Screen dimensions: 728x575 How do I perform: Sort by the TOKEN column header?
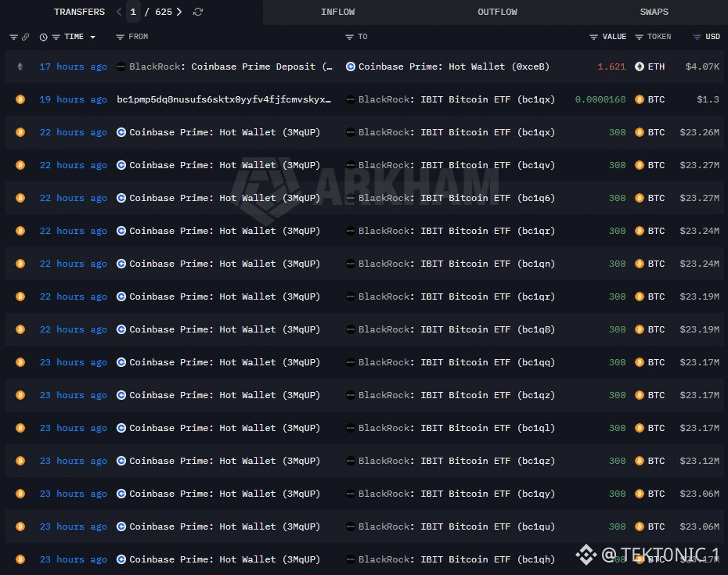pyautogui.click(x=659, y=37)
